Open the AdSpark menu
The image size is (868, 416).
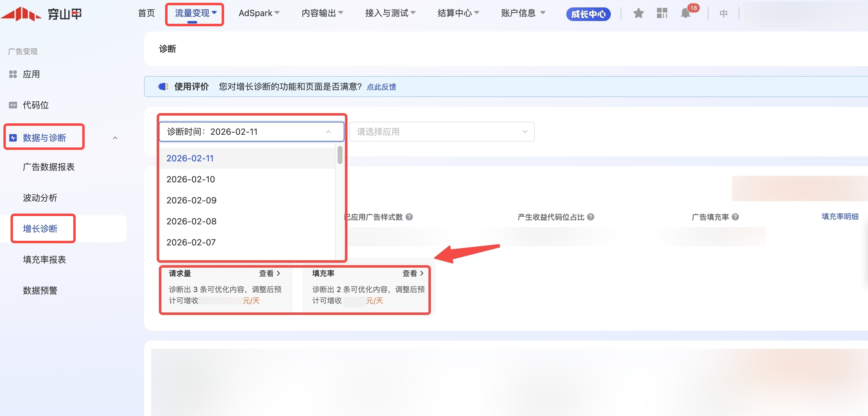click(x=259, y=13)
